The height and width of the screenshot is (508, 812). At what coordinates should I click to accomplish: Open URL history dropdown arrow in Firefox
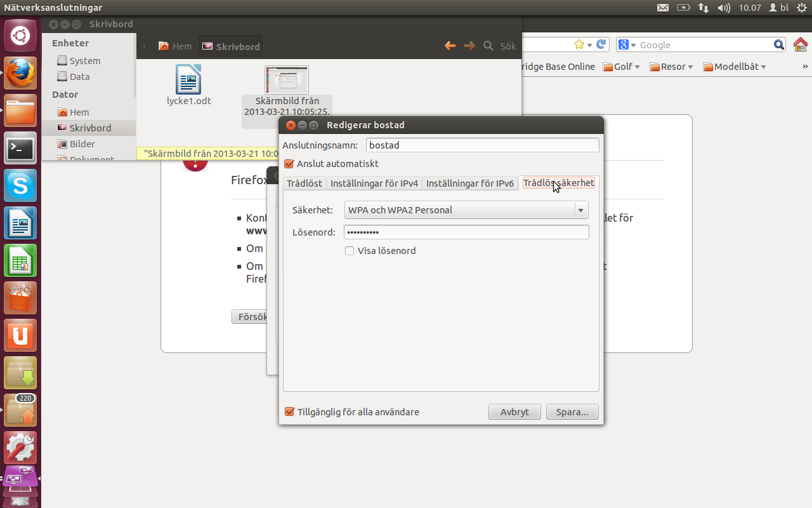pyautogui.click(x=590, y=45)
